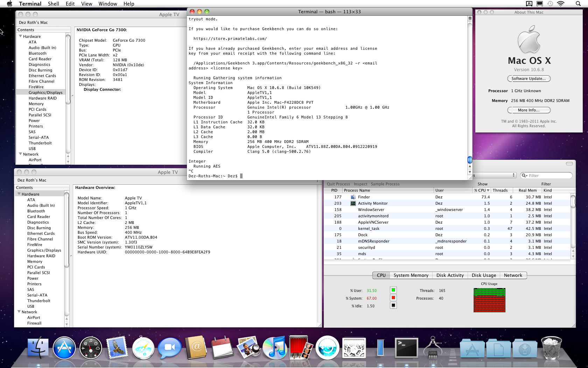
Task: Open the Terminal menu in menu bar
Action: click(30, 4)
